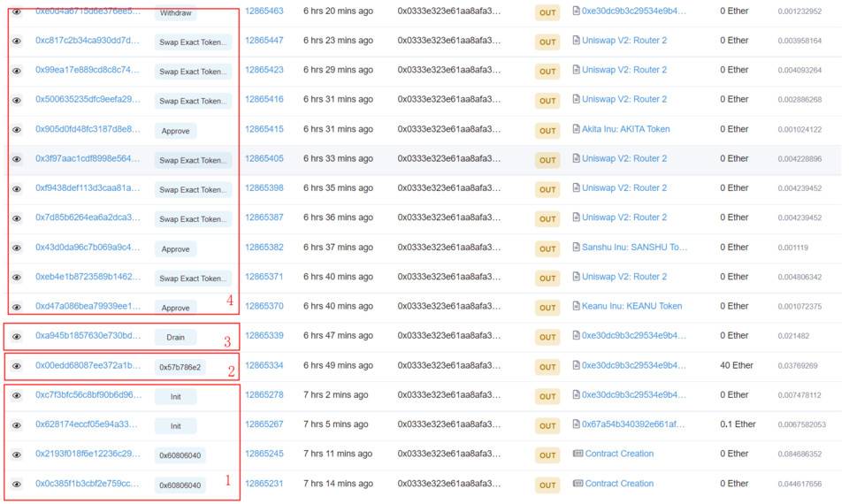Click the 0x57b786e2 method badge

[x=180, y=367]
